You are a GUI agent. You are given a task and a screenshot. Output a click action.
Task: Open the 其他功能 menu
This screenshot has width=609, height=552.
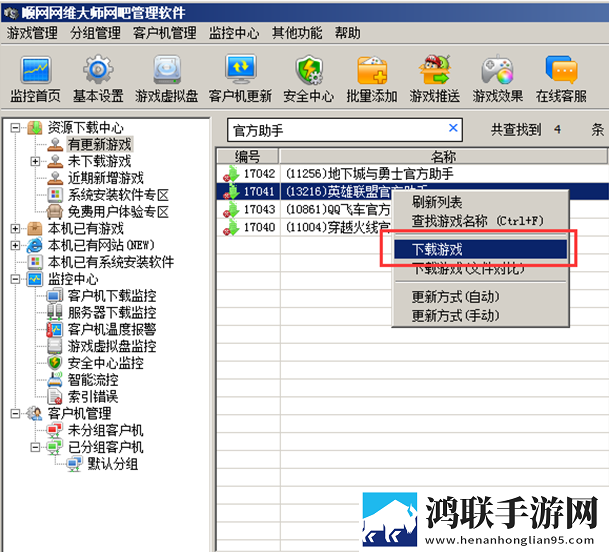coord(297,33)
